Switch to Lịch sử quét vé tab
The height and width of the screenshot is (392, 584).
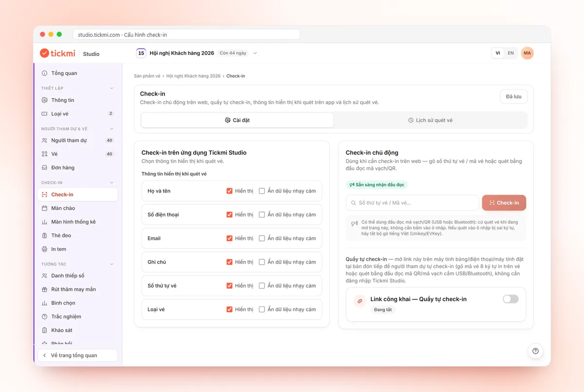coord(430,120)
